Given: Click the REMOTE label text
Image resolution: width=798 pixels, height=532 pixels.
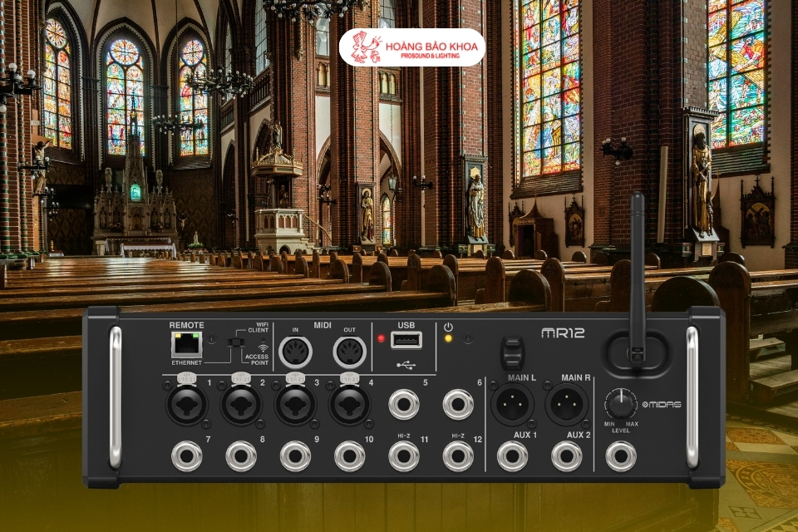Looking at the screenshot, I should 187,325.
